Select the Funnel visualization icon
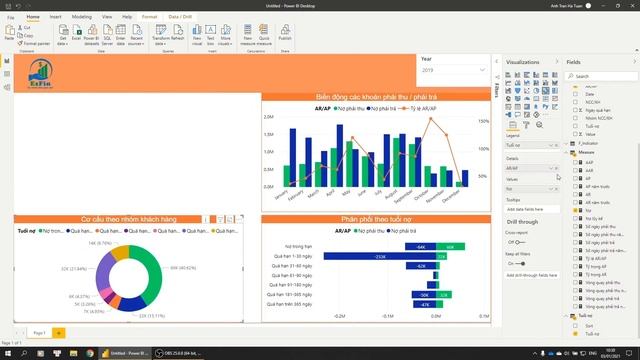Screen dimensions: 640x360 [518, 91]
